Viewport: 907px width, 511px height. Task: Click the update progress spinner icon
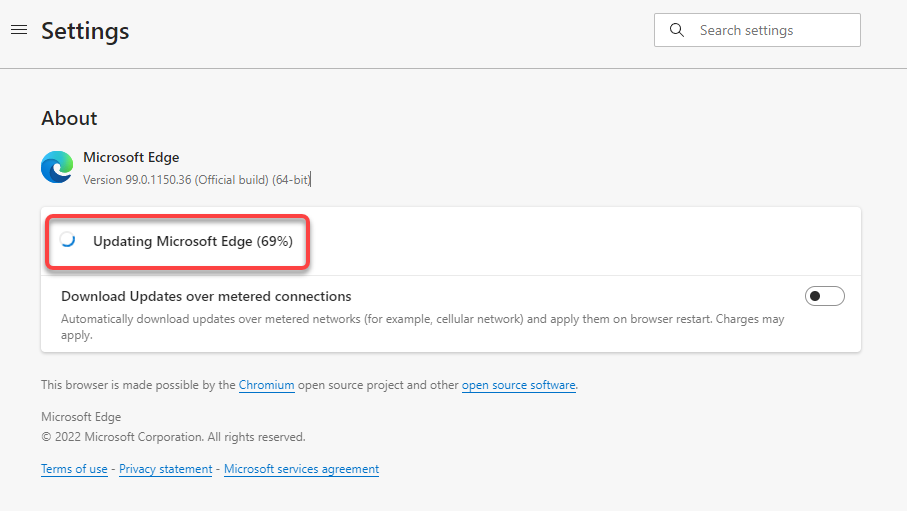(x=68, y=240)
